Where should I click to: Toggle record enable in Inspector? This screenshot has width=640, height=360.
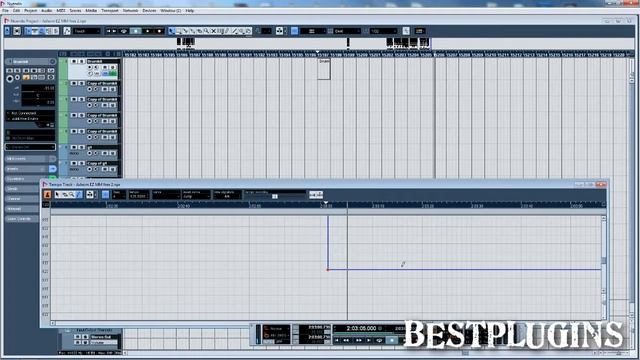10,78
